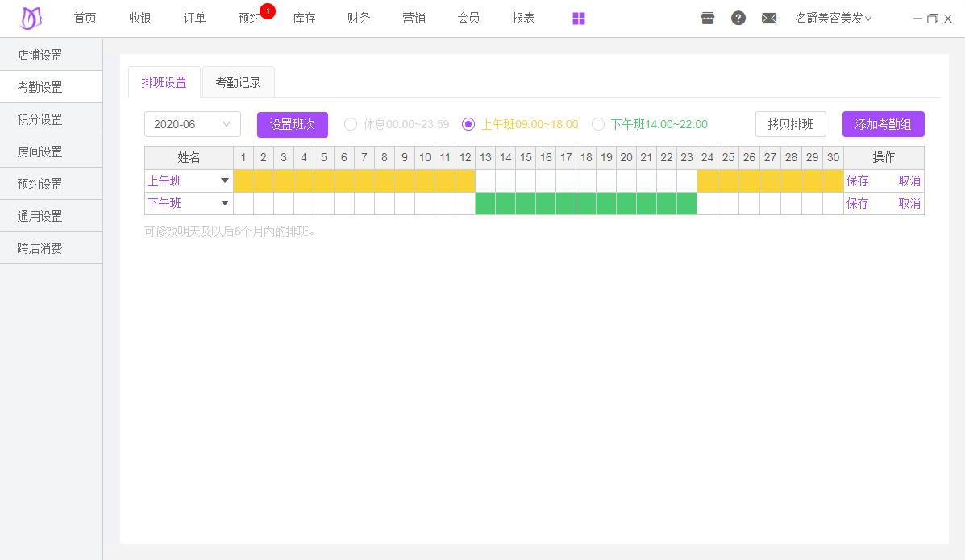Screen dimensions: 965x560
Task: Open 积分设置 in the left sidebar
Action: pyautogui.click(x=40, y=119)
